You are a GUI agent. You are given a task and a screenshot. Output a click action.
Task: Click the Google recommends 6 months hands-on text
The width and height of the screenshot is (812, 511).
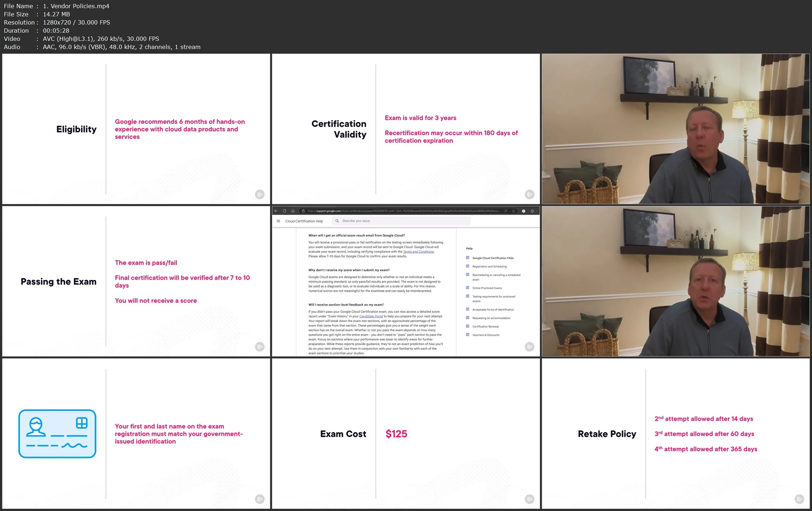pos(180,129)
